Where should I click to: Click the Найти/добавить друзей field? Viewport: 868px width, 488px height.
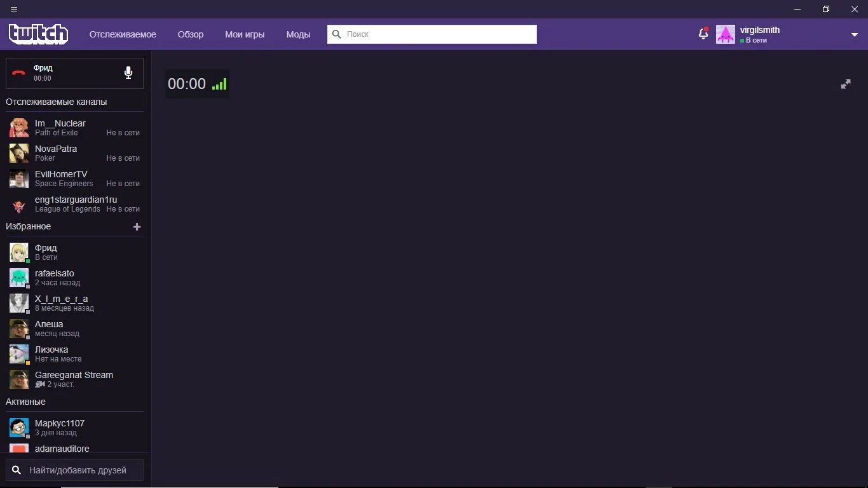(x=74, y=470)
